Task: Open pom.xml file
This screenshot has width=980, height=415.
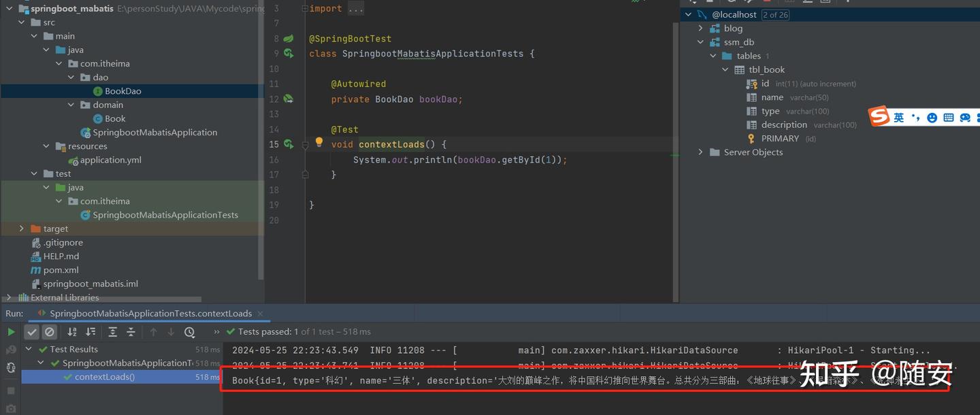Action: (61, 270)
